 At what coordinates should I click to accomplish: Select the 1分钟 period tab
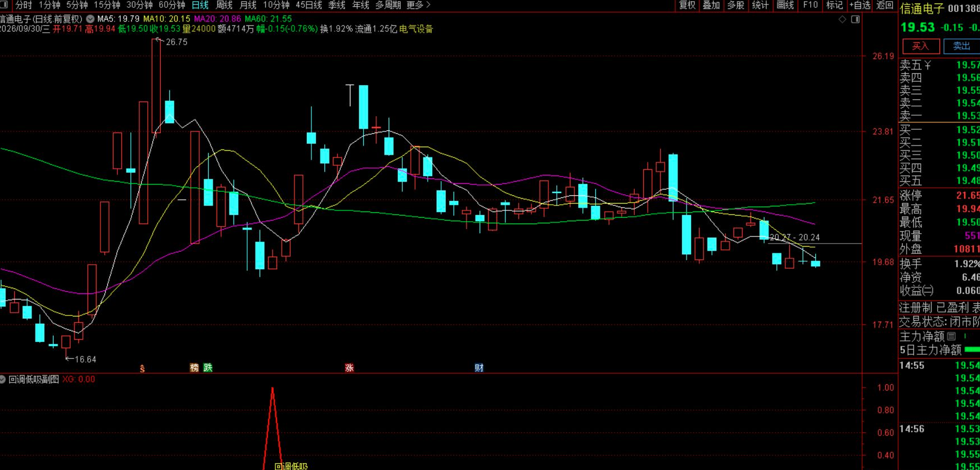50,5
